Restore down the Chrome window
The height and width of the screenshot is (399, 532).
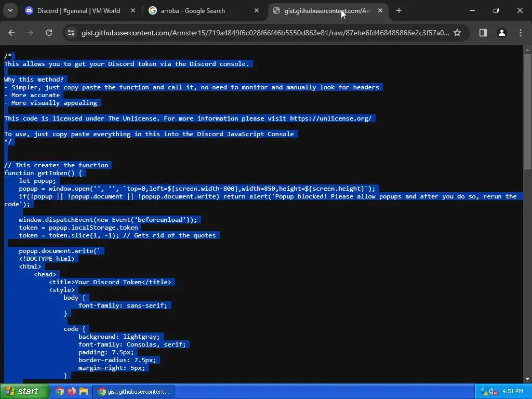point(496,11)
